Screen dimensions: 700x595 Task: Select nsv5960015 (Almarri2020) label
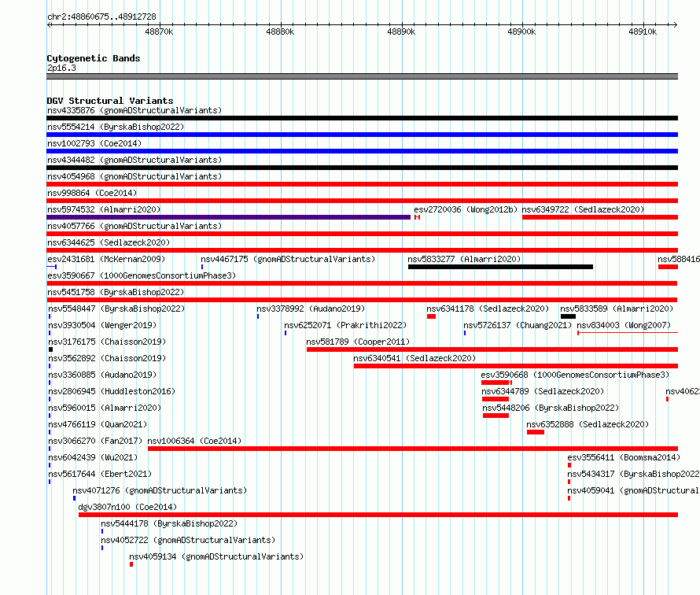pyautogui.click(x=105, y=408)
